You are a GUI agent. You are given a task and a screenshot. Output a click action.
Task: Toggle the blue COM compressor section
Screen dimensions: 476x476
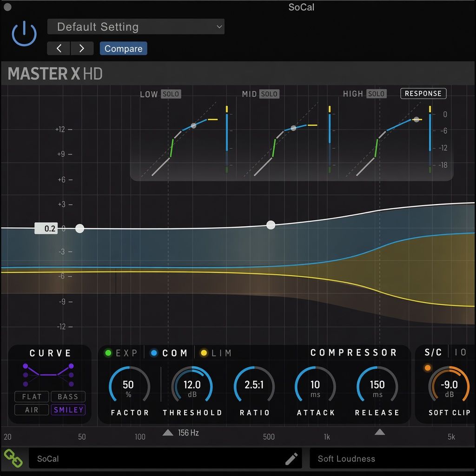pos(169,353)
